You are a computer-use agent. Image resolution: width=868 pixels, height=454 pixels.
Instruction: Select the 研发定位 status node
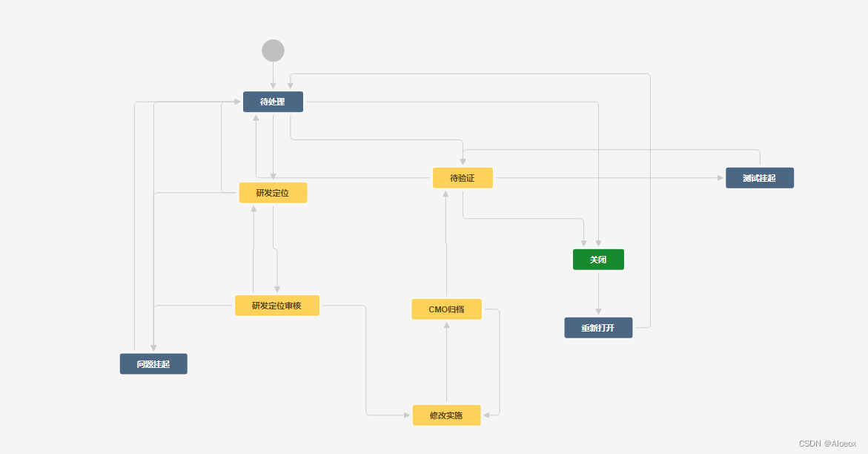(273, 193)
